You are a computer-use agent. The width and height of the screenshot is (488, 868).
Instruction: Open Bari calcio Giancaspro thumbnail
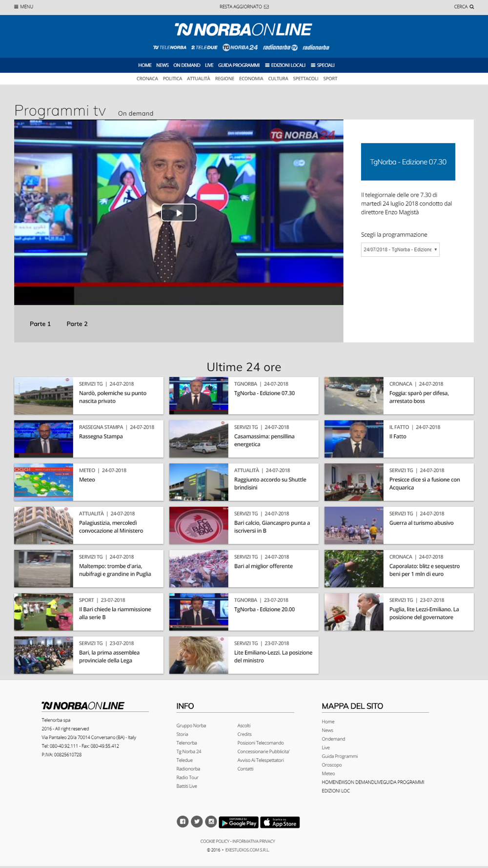199,525
